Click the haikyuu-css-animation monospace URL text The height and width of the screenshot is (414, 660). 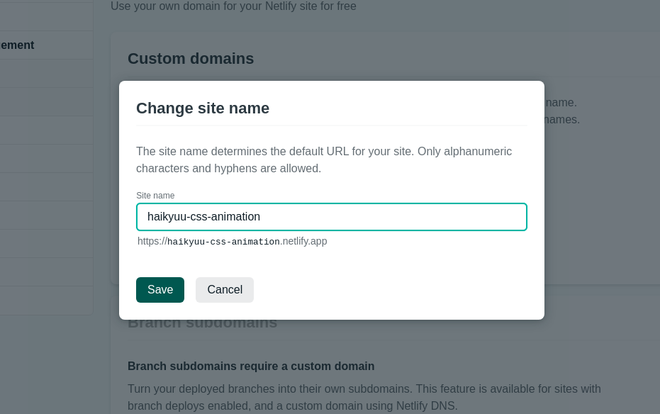(224, 242)
